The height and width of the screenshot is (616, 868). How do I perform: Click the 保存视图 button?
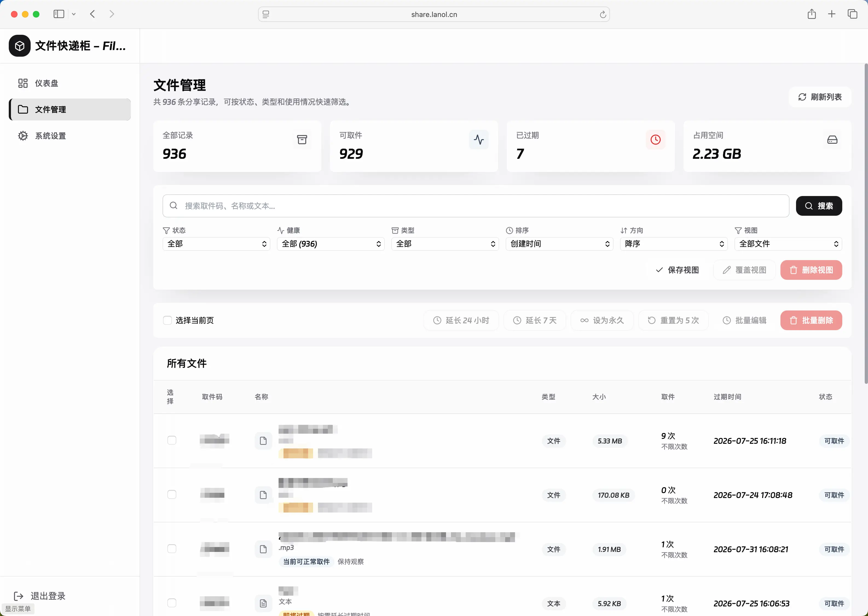coord(677,270)
